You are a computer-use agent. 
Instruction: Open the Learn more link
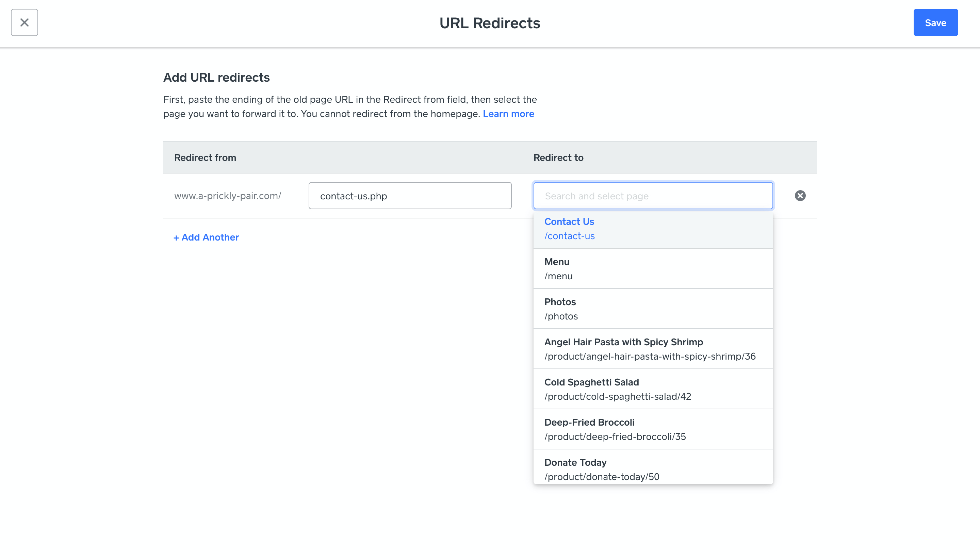pyautogui.click(x=508, y=114)
